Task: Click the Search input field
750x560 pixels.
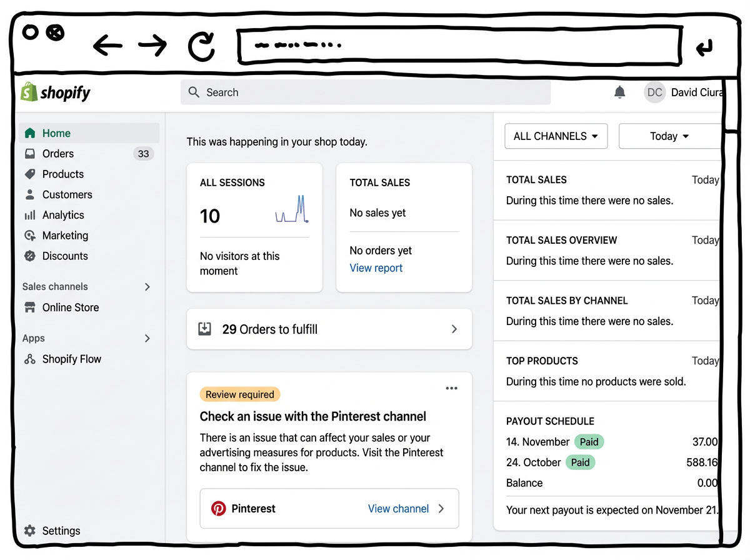Action: pos(366,92)
